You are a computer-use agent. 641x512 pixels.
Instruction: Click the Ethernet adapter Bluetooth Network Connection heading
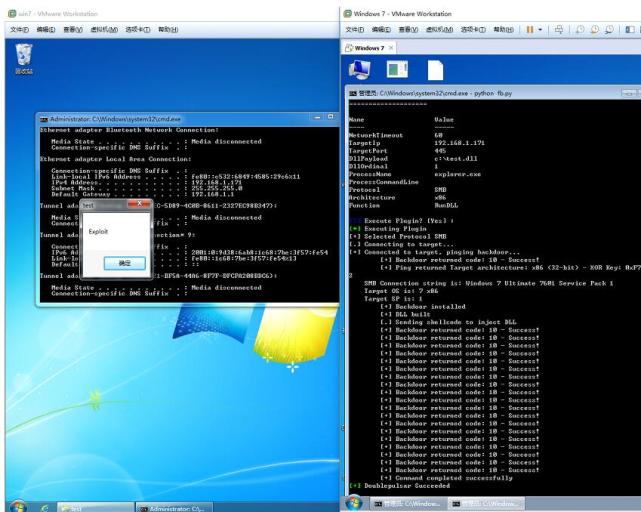coord(129,130)
